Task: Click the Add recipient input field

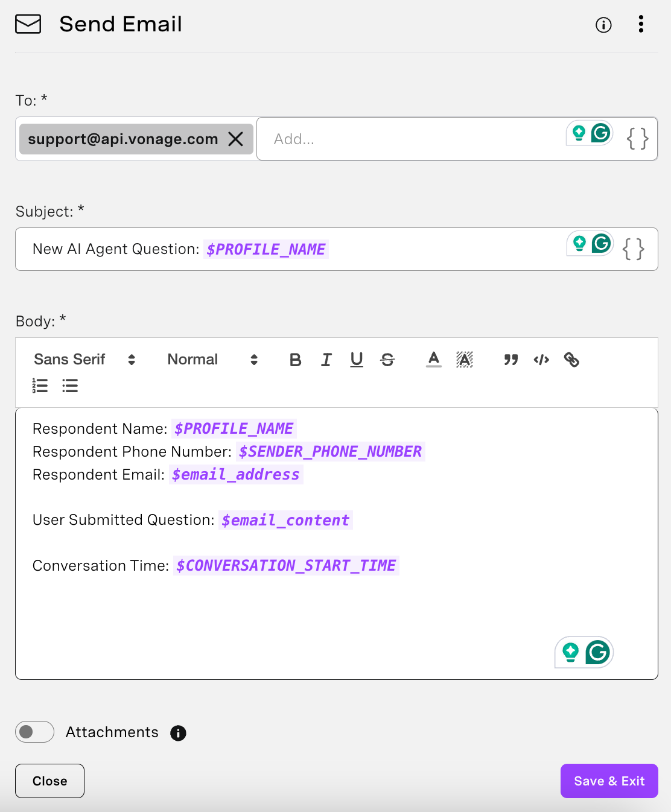Action: (x=410, y=139)
